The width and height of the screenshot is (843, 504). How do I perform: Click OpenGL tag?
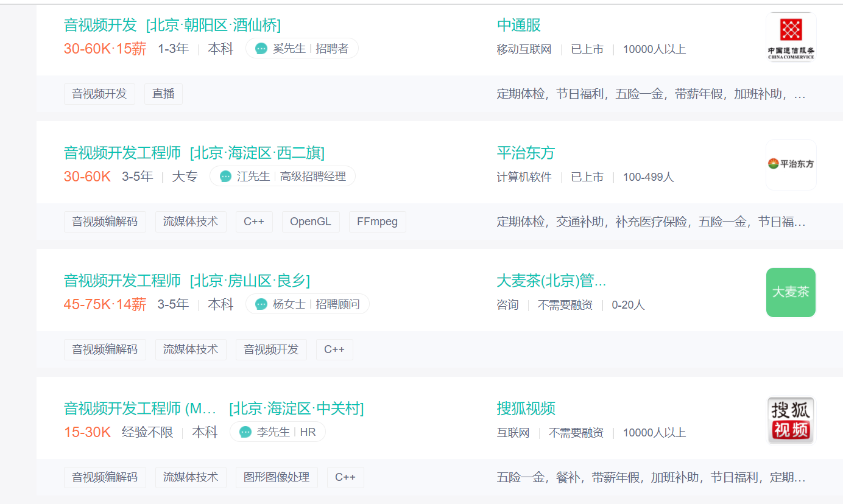click(311, 222)
